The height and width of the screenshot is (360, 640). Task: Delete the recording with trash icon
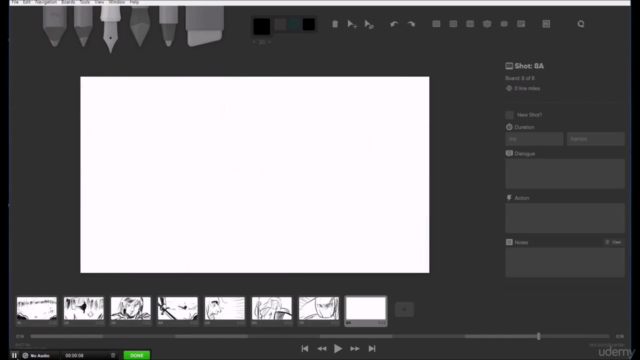point(113,356)
